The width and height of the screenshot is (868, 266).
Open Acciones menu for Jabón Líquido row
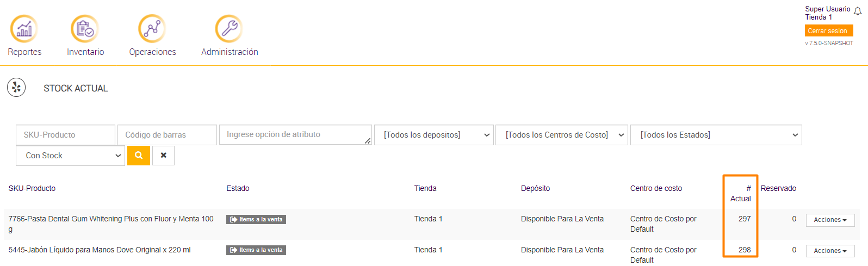(830, 251)
